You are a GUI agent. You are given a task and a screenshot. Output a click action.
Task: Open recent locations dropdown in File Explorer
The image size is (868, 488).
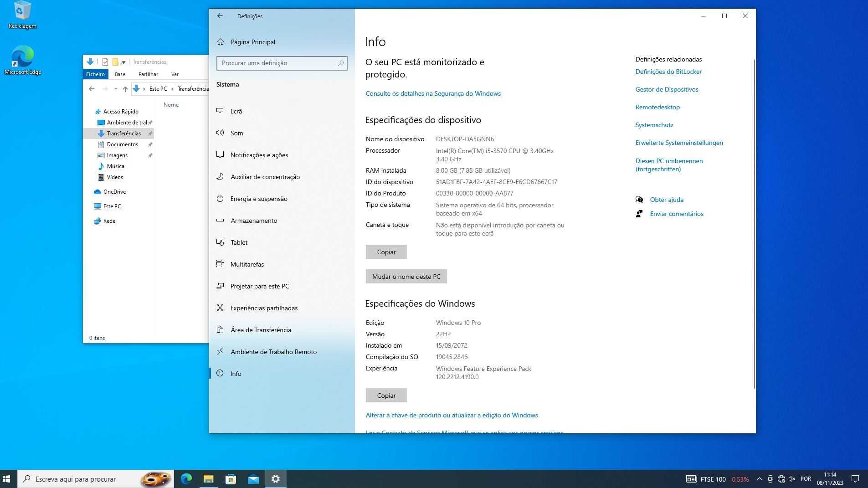pyautogui.click(x=116, y=89)
